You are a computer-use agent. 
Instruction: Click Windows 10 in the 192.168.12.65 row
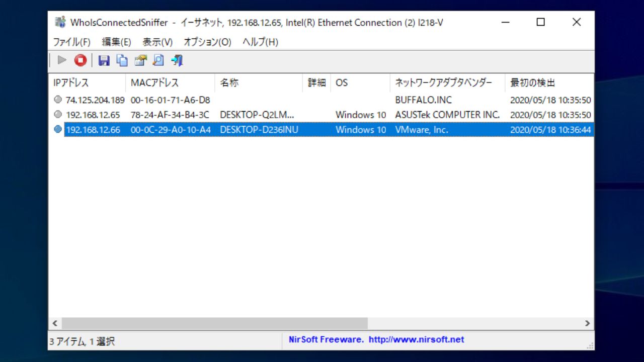point(361,115)
